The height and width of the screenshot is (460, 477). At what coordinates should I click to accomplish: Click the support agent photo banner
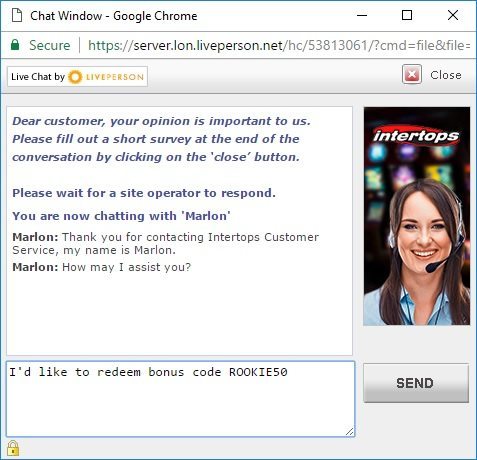click(x=416, y=216)
